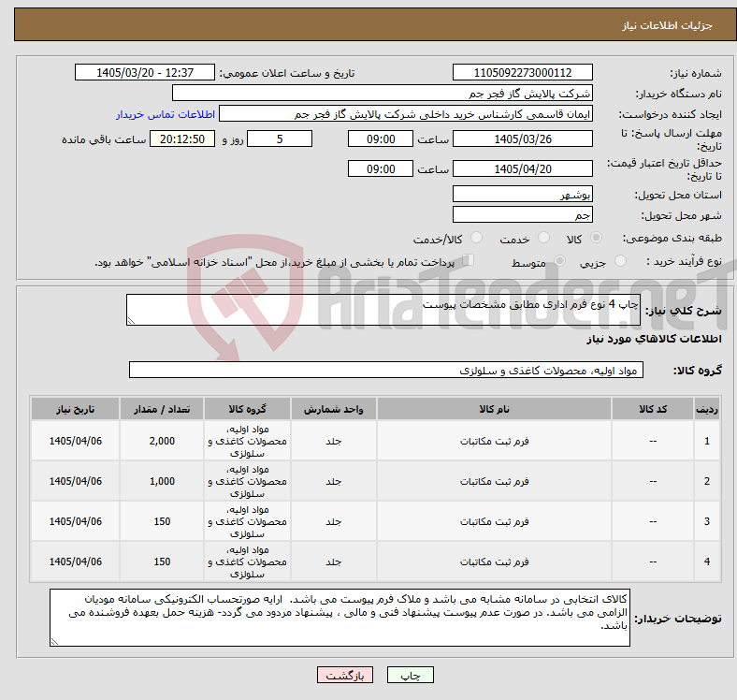Select the متوسط purchase type radio

pos(559,260)
